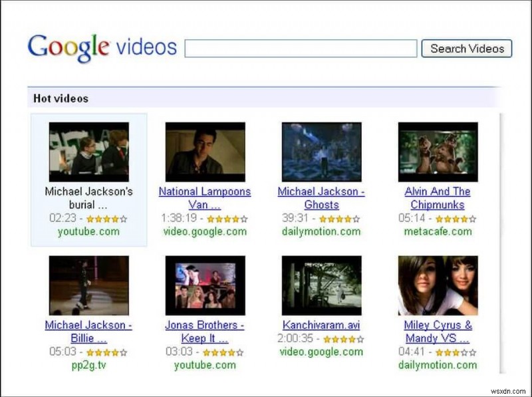
Task: Click star rating of Michael Jackson's burial
Action: pyautogui.click(x=107, y=219)
